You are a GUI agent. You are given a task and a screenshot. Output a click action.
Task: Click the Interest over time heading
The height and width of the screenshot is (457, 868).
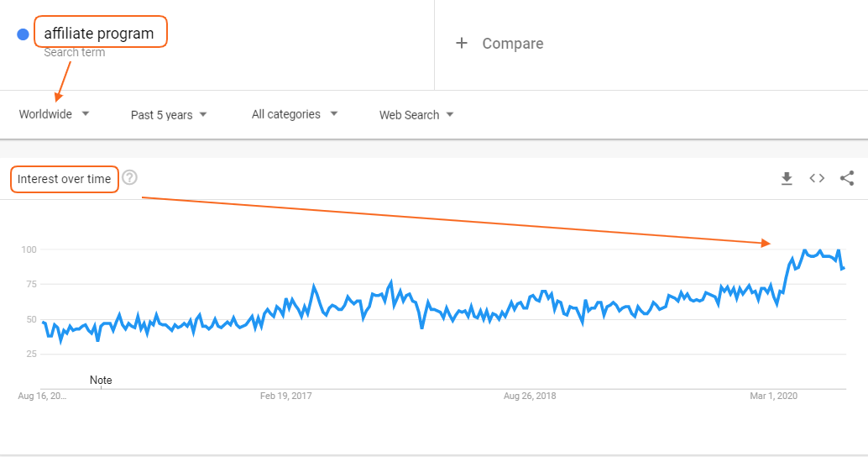pyautogui.click(x=64, y=179)
